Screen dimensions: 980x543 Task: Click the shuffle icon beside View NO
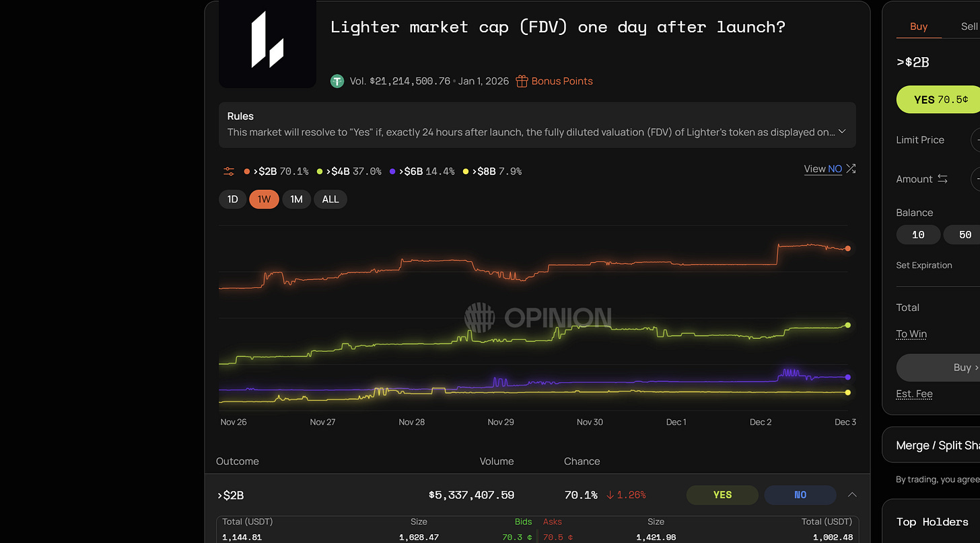click(x=851, y=169)
